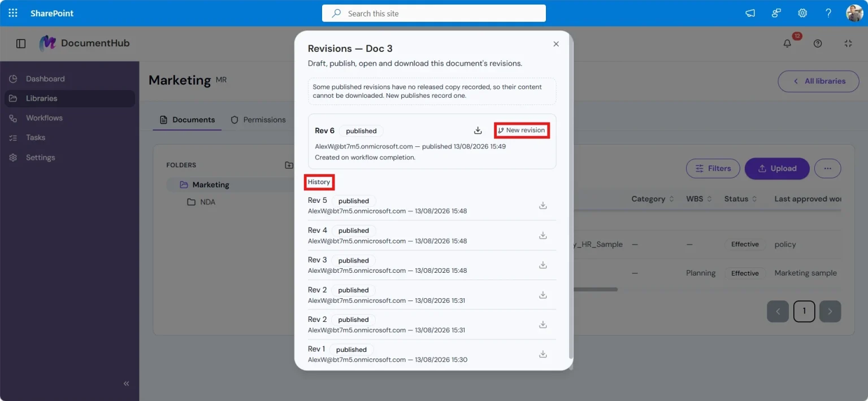Open the notifications bell
Screen dimensions: 868x401
pyautogui.click(x=787, y=43)
